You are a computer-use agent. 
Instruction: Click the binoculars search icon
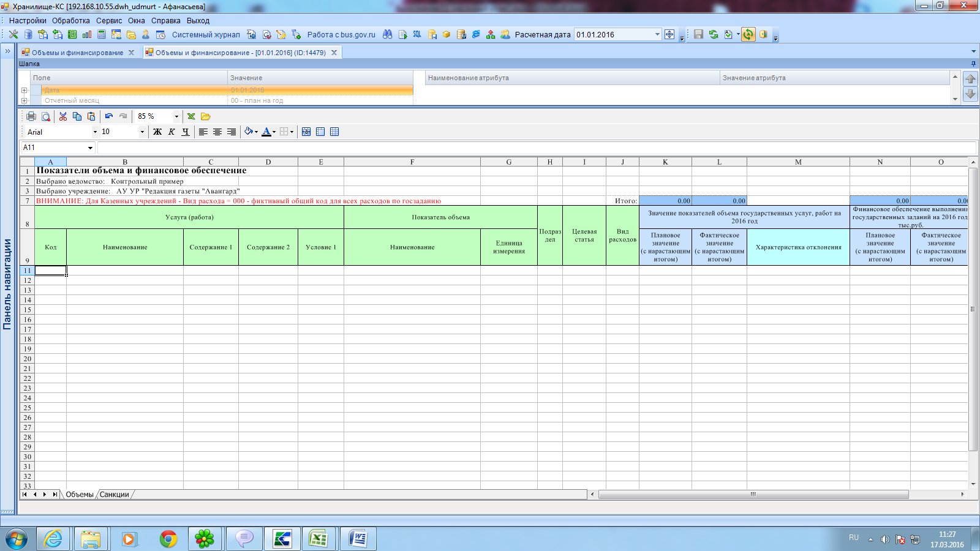click(387, 35)
